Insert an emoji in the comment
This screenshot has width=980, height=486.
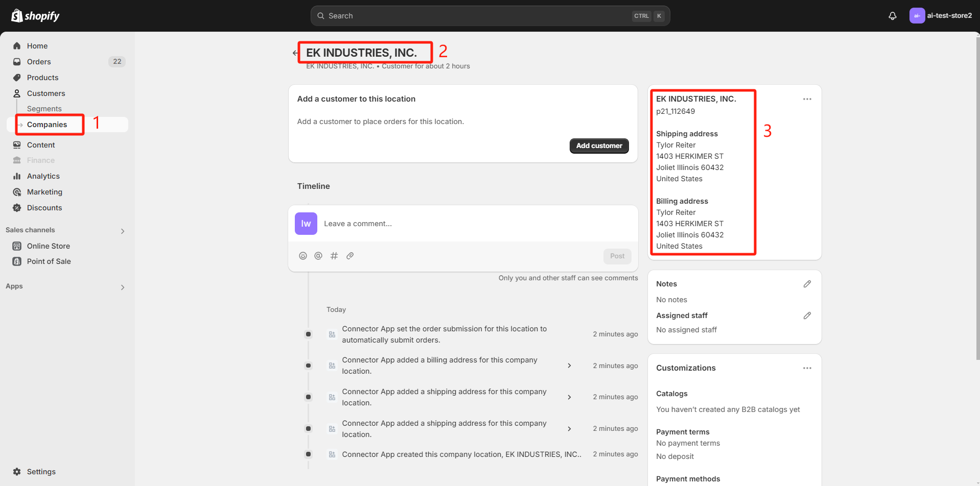pos(303,256)
